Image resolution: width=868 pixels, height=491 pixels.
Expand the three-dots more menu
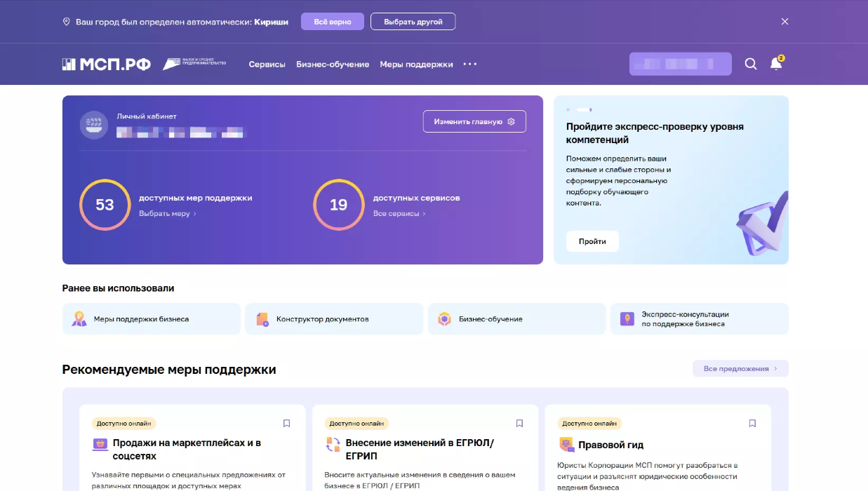[470, 64]
